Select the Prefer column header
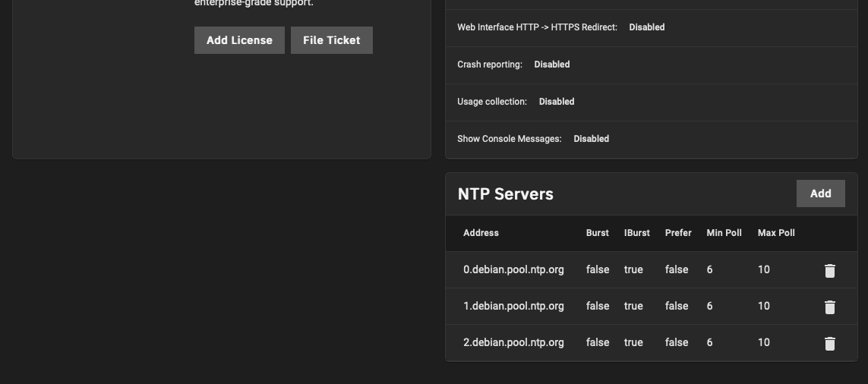The width and height of the screenshot is (868, 384). (x=678, y=233)
